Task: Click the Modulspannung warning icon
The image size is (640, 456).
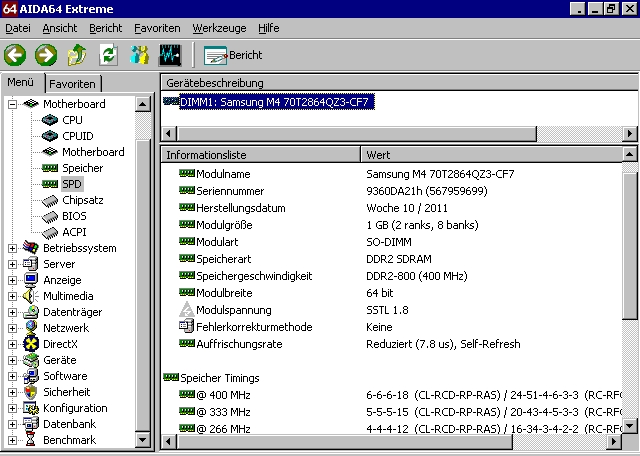Action: point(187,309)
